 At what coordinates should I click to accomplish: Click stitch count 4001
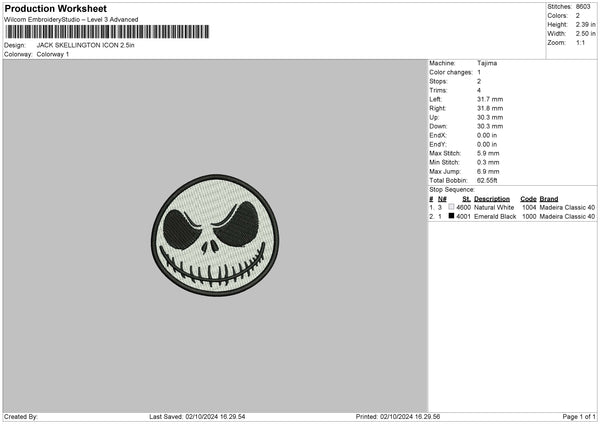tap(463, 217)
